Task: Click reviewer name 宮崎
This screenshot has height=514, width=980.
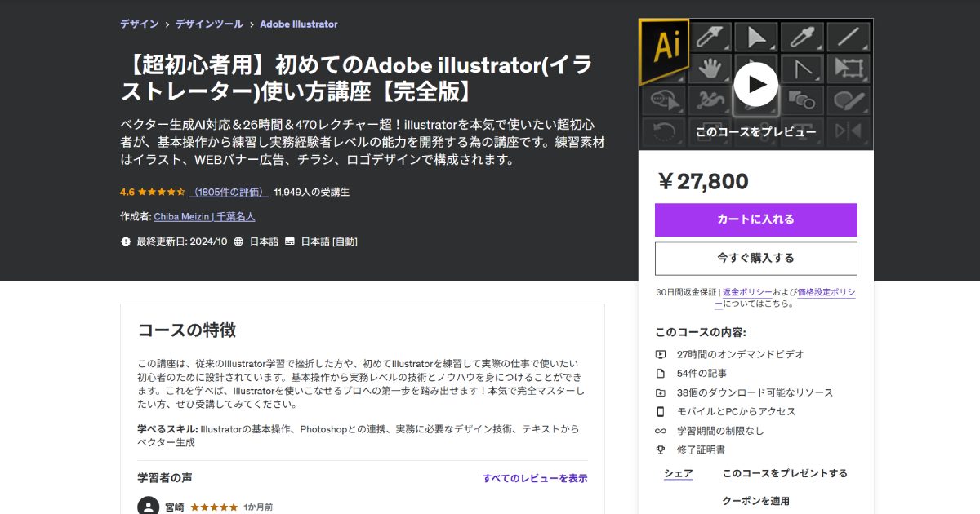Action: click(x=175, y=507)
